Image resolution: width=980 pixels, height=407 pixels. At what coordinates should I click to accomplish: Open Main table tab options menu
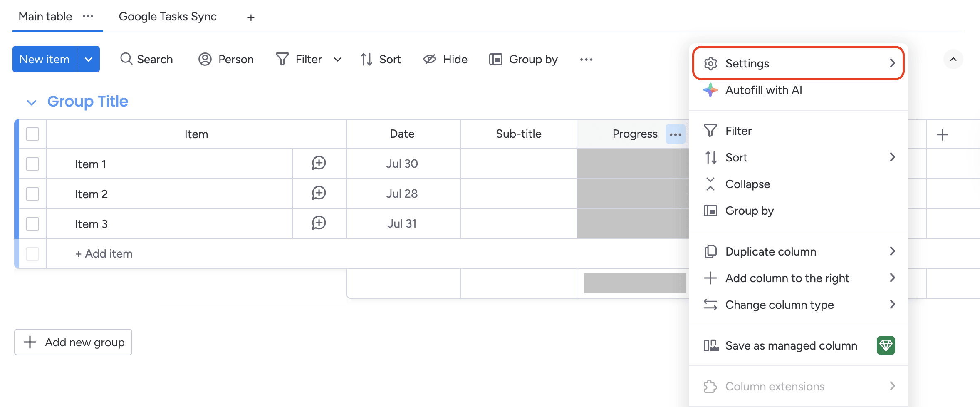88,16
